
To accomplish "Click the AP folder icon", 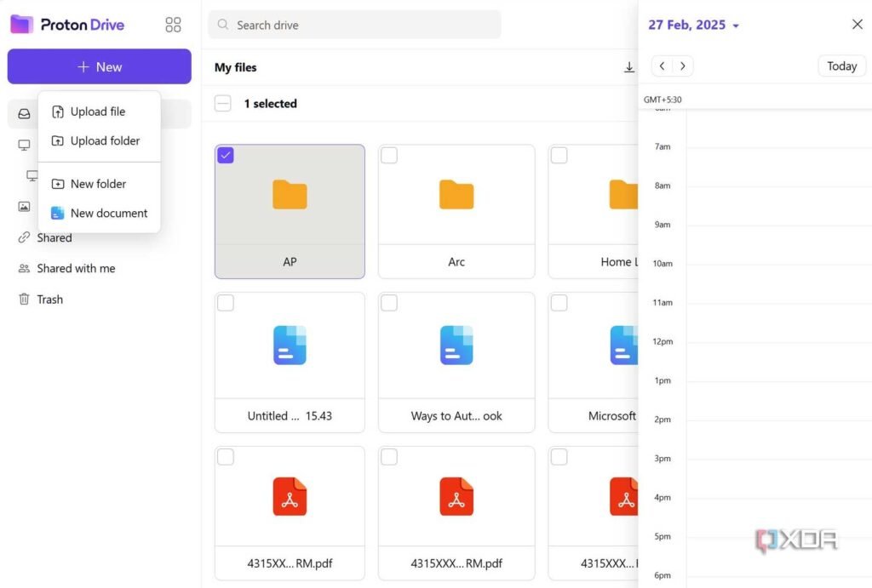I will [290, 195].
